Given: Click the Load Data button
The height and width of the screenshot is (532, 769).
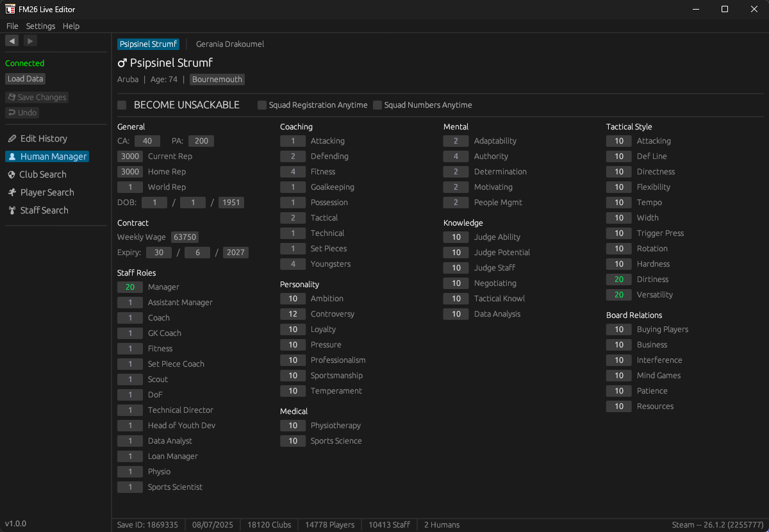Looking at the screenshot, I should click(x=26, y=79).
